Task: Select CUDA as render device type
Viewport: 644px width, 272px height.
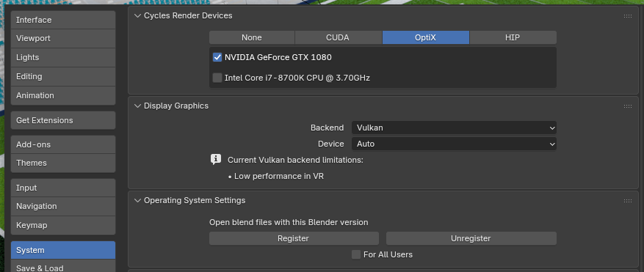Action: (x=338, y=37)
